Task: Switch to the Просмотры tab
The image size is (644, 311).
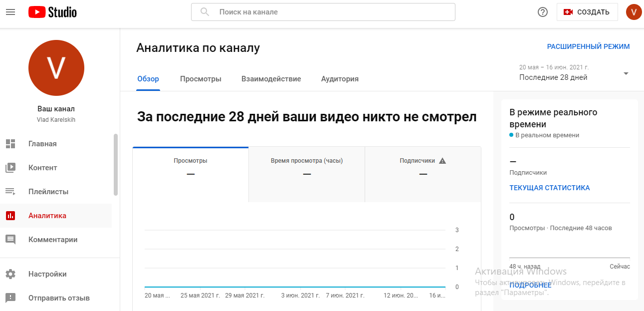Action: [201, 79]
